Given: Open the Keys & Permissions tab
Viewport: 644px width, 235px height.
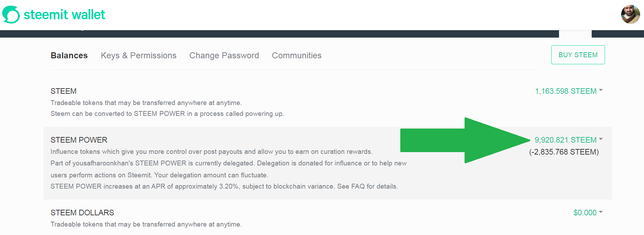Looking at the screenshot, I should coord(139,56).
